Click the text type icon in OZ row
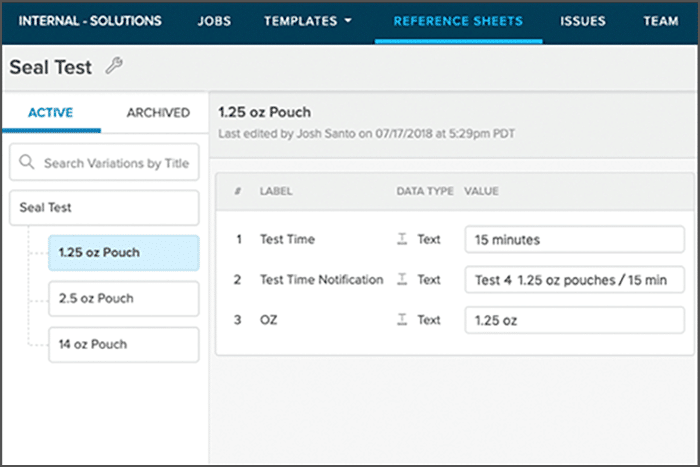Screen dimensions: 700x467 click(402, 320)
